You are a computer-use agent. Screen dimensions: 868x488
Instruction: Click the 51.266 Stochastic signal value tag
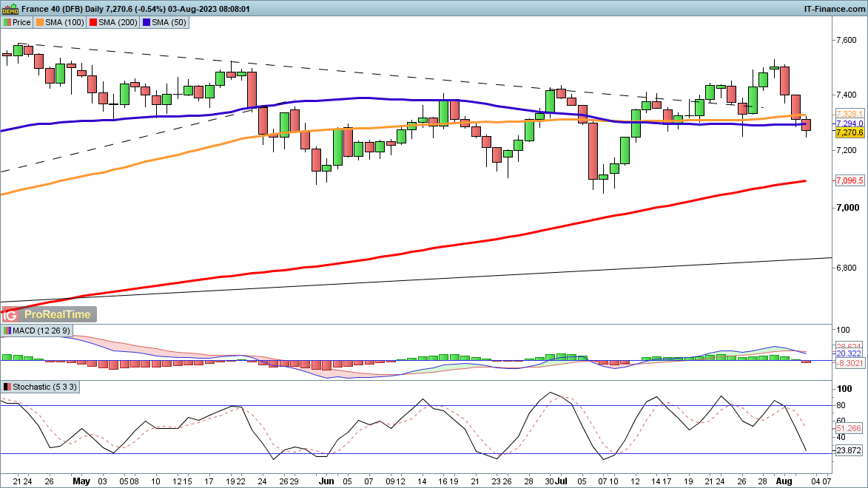click(x=850, y=428)
